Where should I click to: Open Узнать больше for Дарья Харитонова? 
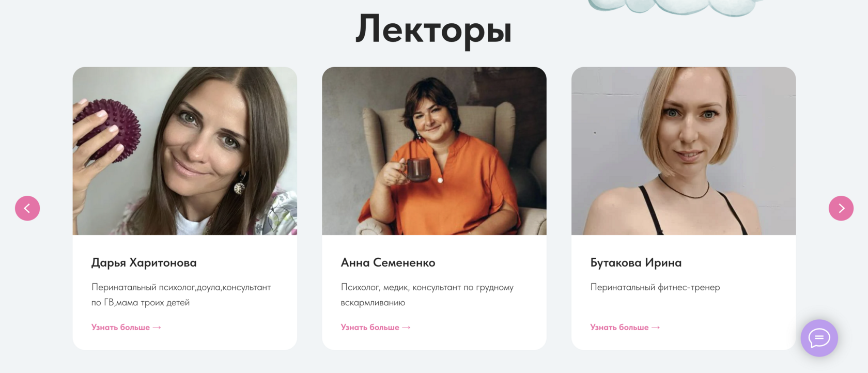coord(126,328)
